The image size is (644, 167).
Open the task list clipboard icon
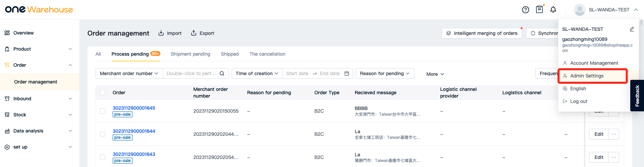pos(539,9)
